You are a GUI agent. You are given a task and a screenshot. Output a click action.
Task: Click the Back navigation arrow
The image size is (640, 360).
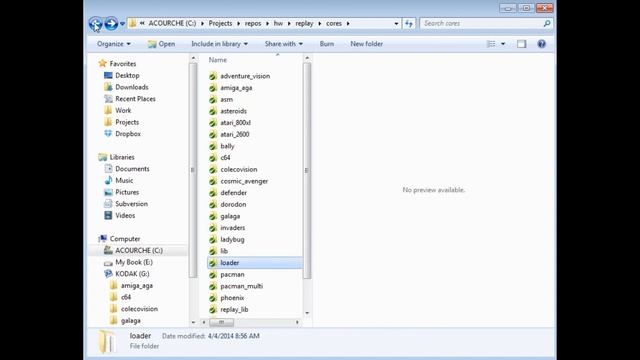tap(96, 24)
